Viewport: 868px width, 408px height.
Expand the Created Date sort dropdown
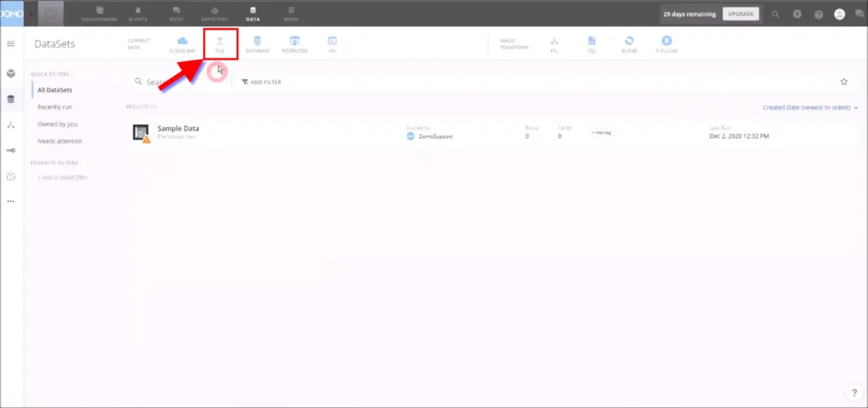click(x=810, y=108)
